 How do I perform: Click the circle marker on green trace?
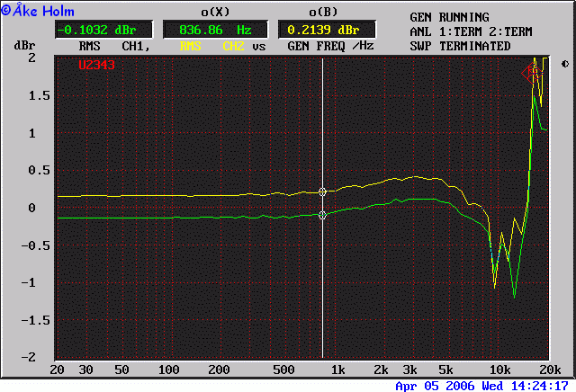click(322, 216)
